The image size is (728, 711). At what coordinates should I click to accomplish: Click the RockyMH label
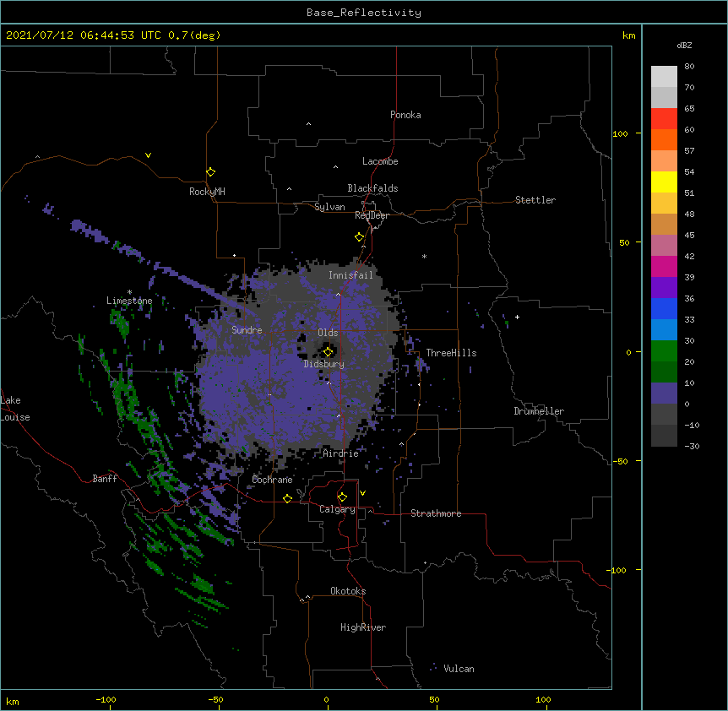[x=207, y=192]
